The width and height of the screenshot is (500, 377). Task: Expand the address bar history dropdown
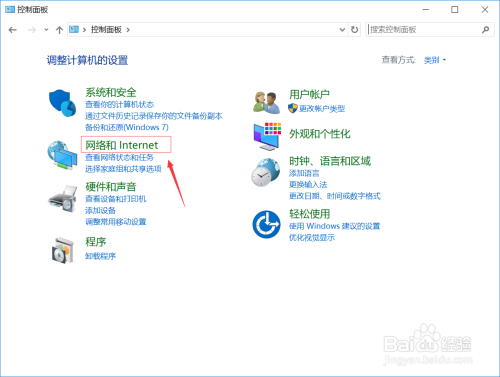click(x=342, y=30)
